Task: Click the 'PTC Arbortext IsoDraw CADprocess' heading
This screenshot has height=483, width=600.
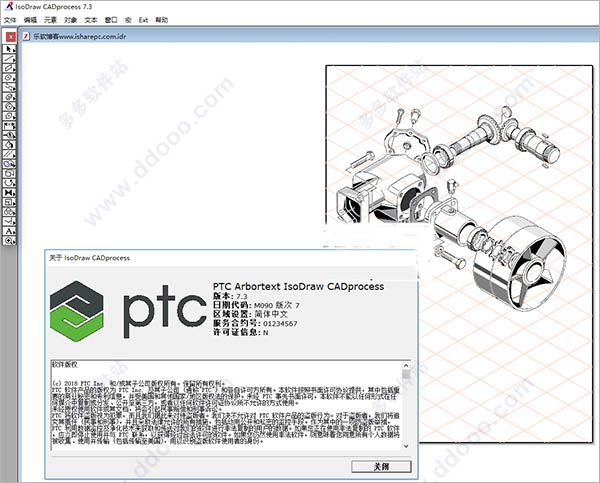Action: pyautogui.click(x=298, y=286)
